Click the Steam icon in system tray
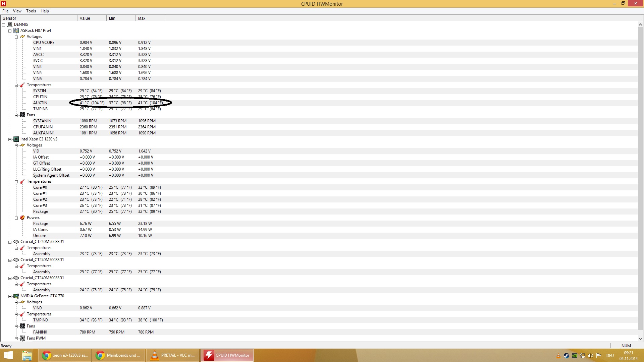The image size is (644, 362). [x=566, y=356]
